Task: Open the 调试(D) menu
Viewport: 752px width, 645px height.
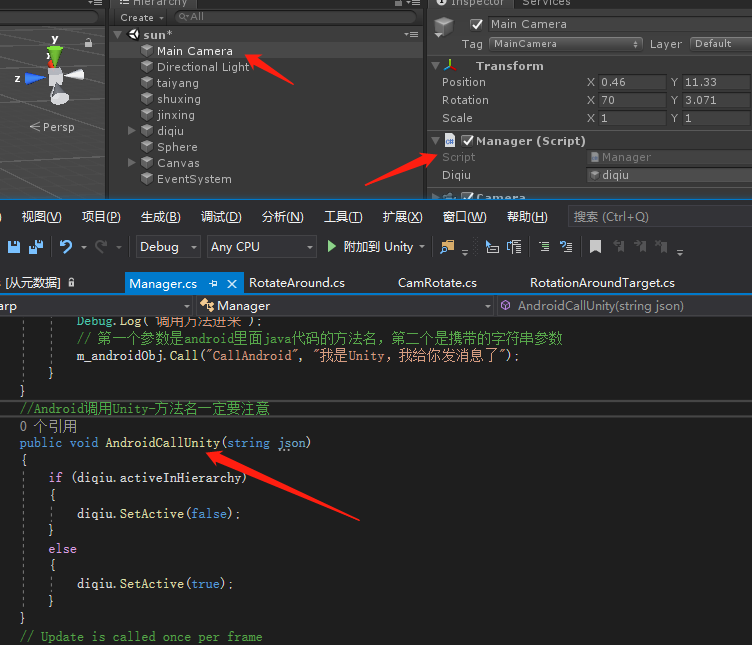Action: point(220,217)
